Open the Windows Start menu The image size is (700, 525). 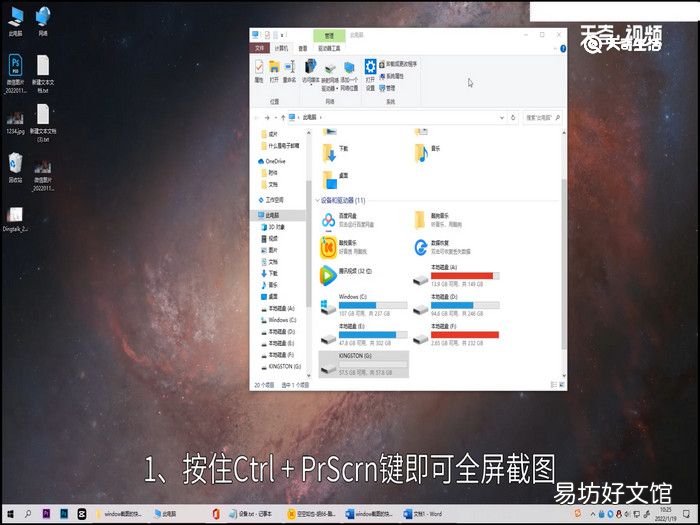click(11, 514)
